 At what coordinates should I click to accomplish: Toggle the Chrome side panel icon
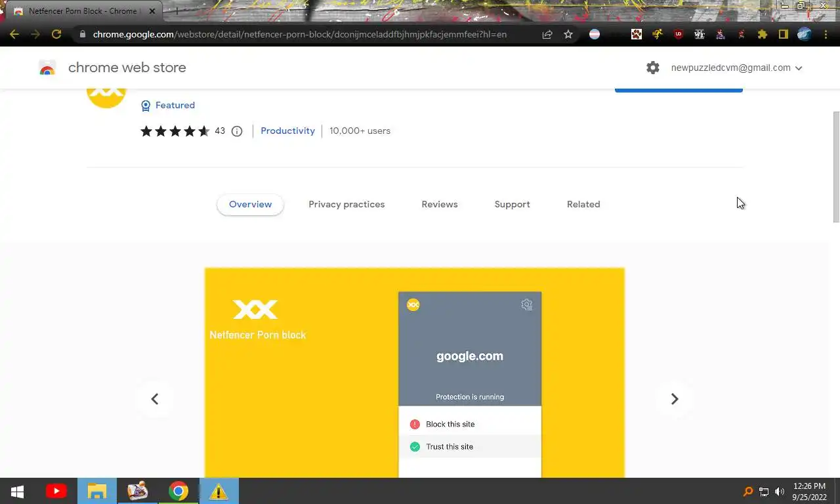pyautogui.click(x=784, y=34)
